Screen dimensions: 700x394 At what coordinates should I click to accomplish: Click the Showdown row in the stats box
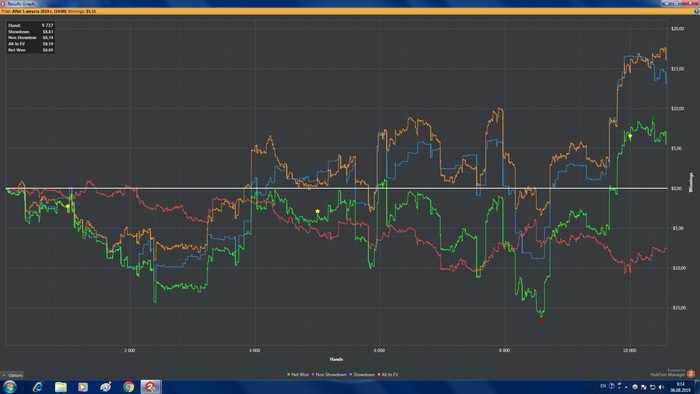point(30,32)
